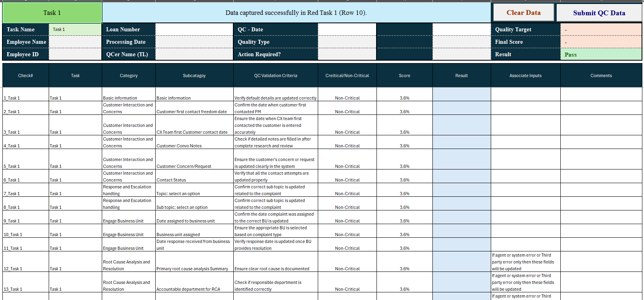This screenshot has width=644, height=300.
Task: Select the Result cell in row 2_Task 1
Action: 461,108
